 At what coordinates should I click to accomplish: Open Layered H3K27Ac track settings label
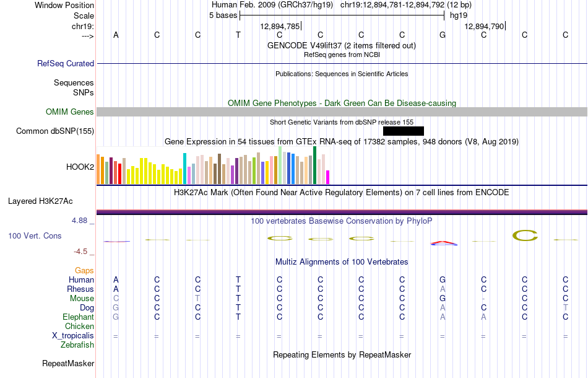click(40, 201)
